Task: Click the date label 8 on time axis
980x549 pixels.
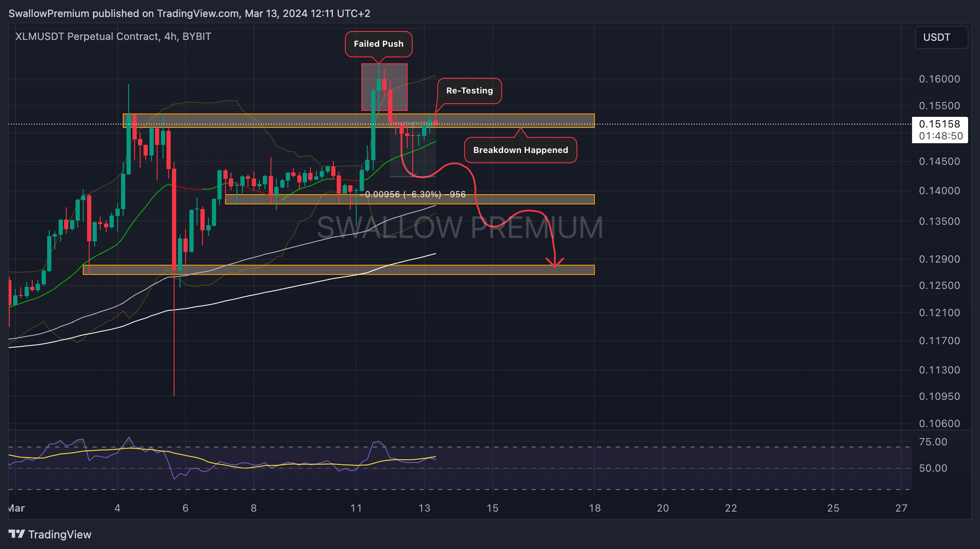Action: 253,508
